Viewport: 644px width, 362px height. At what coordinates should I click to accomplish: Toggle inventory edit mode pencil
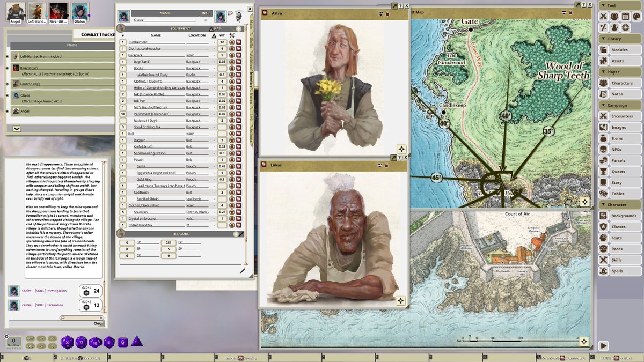point(243,271)
